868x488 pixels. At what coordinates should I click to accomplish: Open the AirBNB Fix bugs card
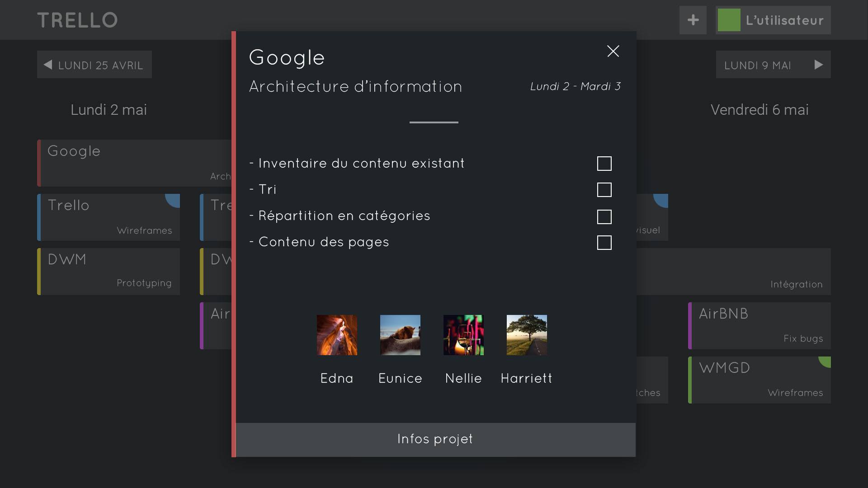759,326
